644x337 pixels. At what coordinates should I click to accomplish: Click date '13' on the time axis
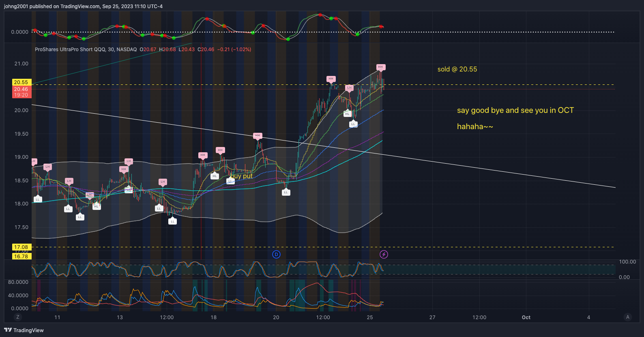point(120,318)
